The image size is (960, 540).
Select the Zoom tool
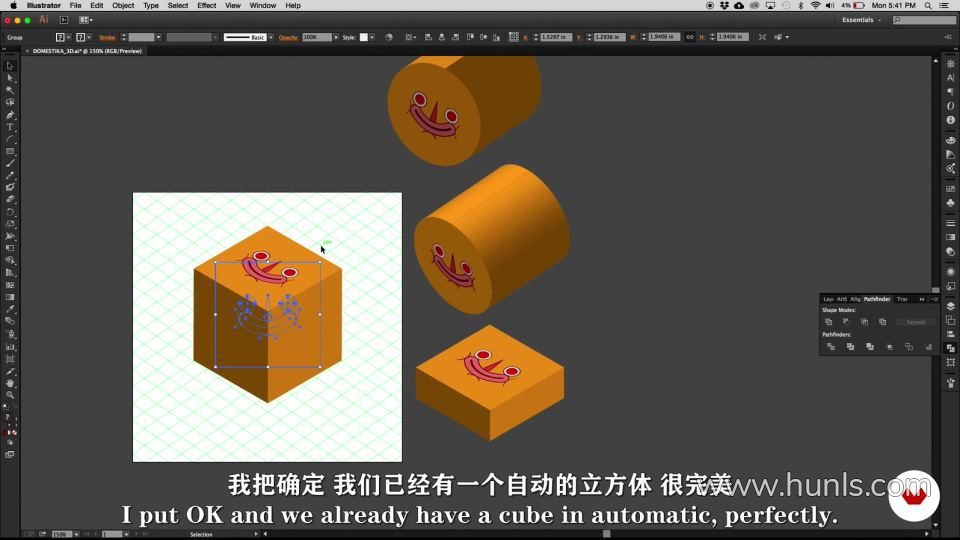[10, 395]
